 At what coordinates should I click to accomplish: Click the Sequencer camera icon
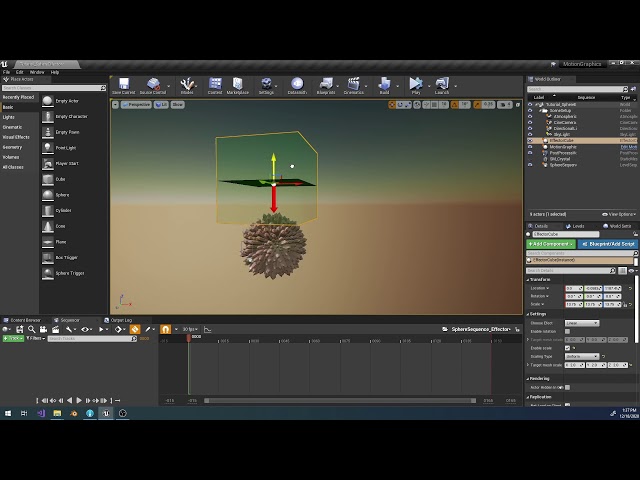pyautogui.click(x=43, y=329)
